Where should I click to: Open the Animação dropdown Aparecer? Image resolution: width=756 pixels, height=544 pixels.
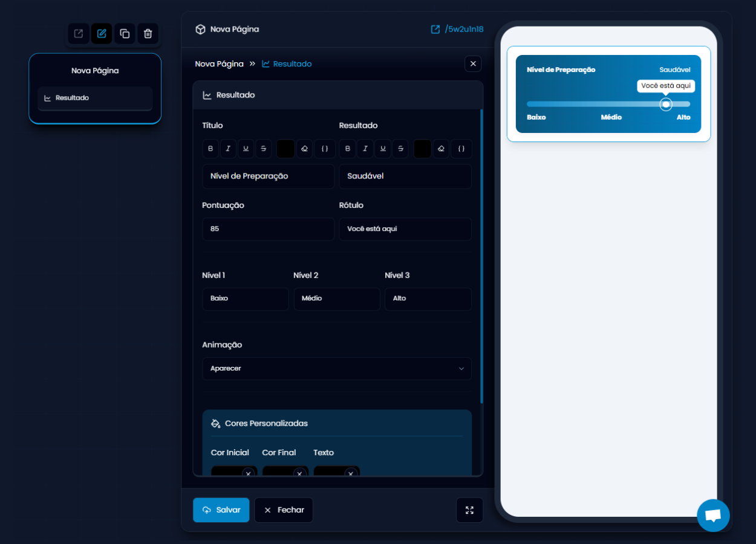[x=337, y=369]
